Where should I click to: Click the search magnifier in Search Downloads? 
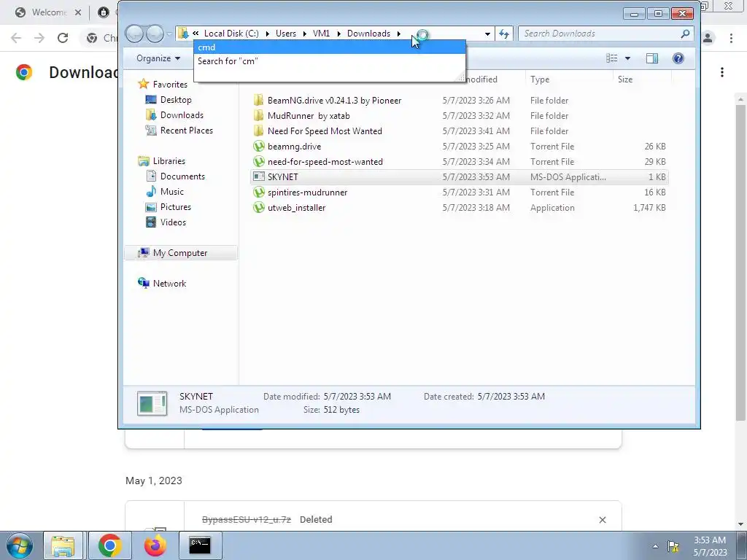click(x=685, y=34)
